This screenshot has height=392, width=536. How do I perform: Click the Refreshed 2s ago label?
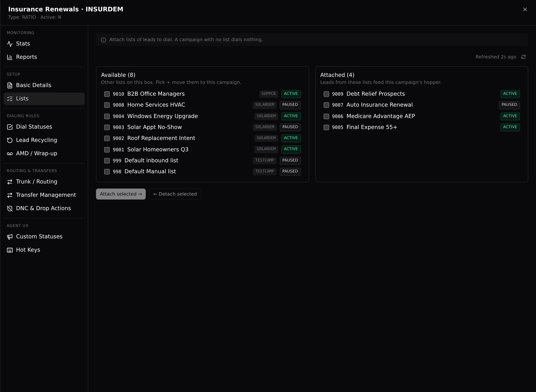coord(496,57)
